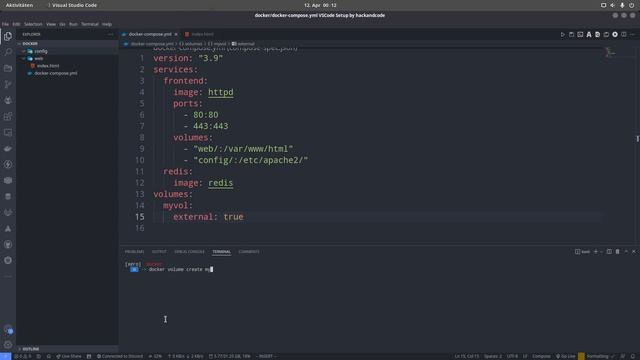Open the Accounts icon in activity bar

(x=8, y=329)
